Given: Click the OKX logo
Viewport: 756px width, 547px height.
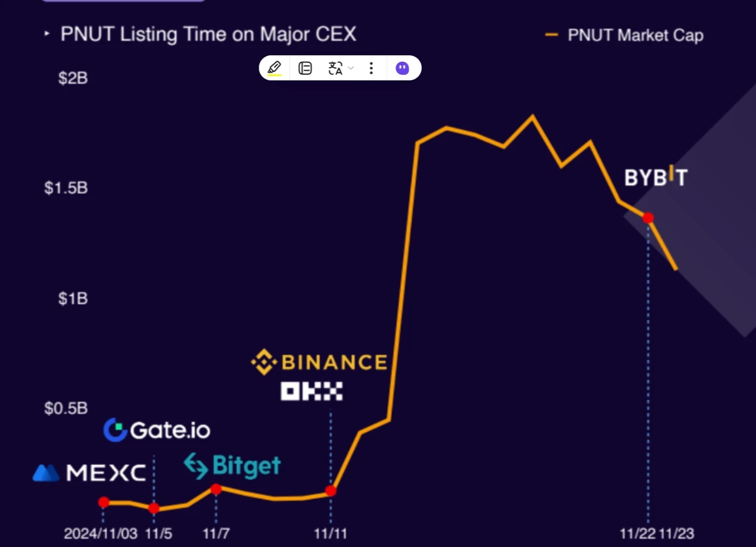Looking at the screenshot, I should click(x=312, y=391).
